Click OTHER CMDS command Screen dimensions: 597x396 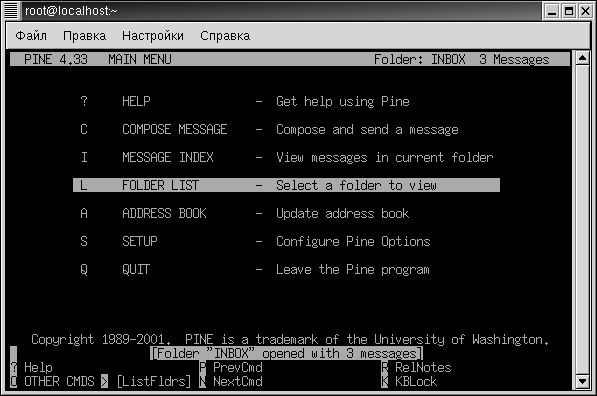(59, 381)
